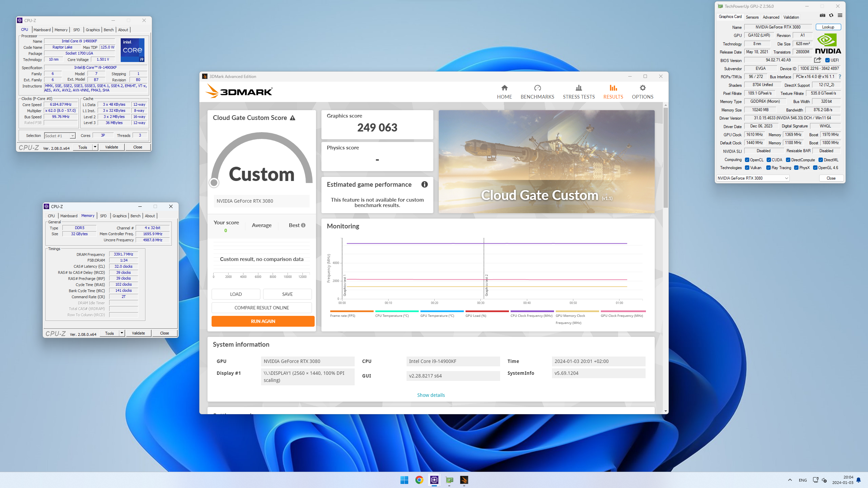Click RUN AGAIN in 3DMark
Screen dimensions: 868x488
263,321
